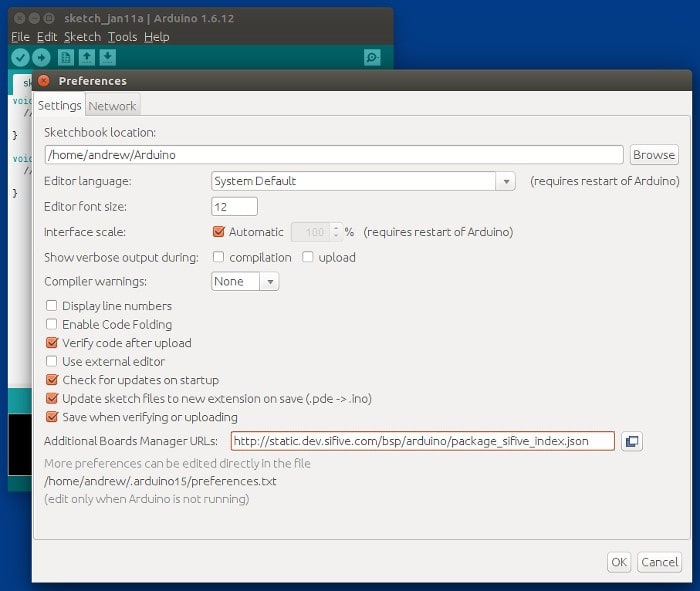Enable Code Folding checkbox
The image size is (700, 591).
tap(52, 324)
